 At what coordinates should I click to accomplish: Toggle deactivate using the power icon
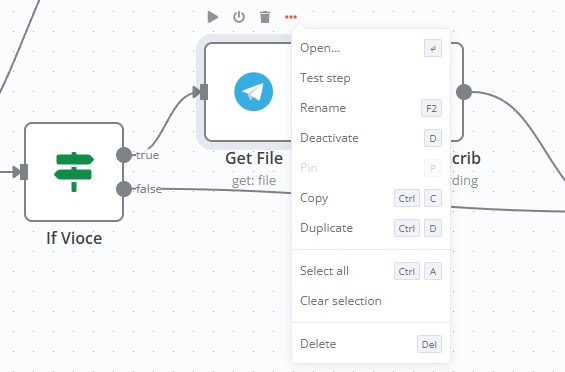click(x=239, y=17)
